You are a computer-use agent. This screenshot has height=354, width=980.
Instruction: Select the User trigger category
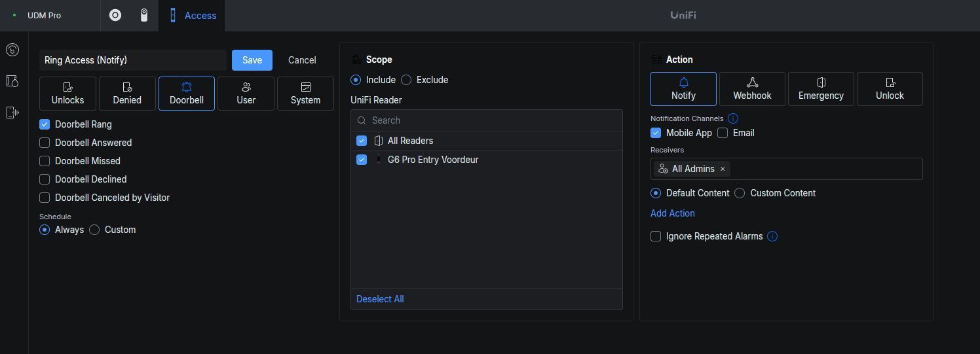pos(246,94)
